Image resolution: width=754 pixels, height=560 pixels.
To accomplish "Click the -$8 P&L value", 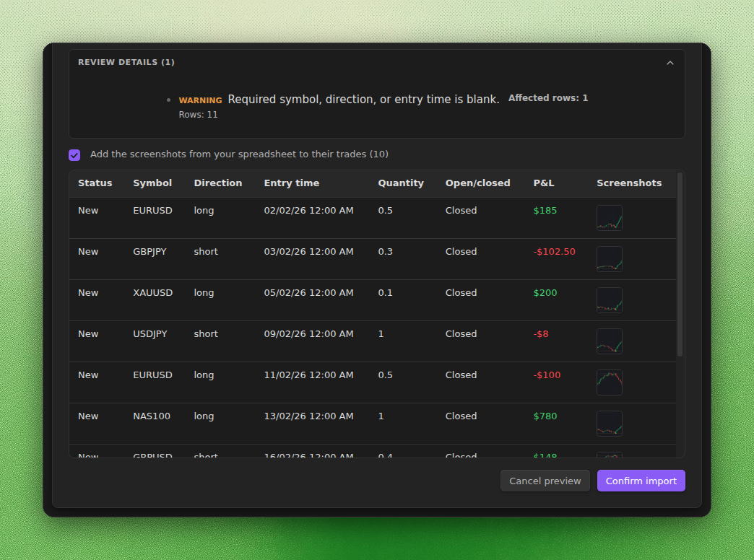I will (x=540, y=333).
